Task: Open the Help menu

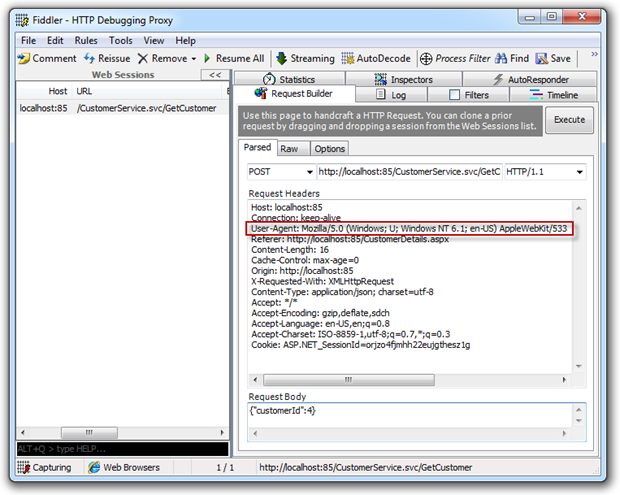Action: coord(185,40)
